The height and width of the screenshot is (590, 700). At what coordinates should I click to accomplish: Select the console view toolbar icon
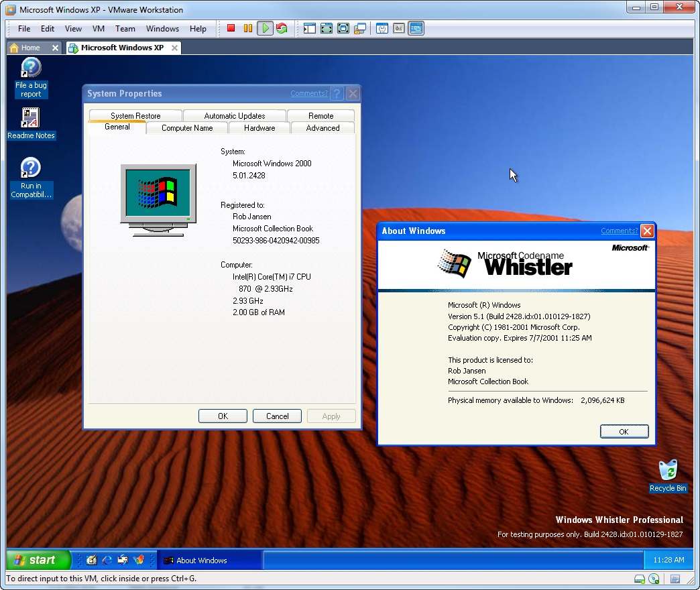[416, 29]
